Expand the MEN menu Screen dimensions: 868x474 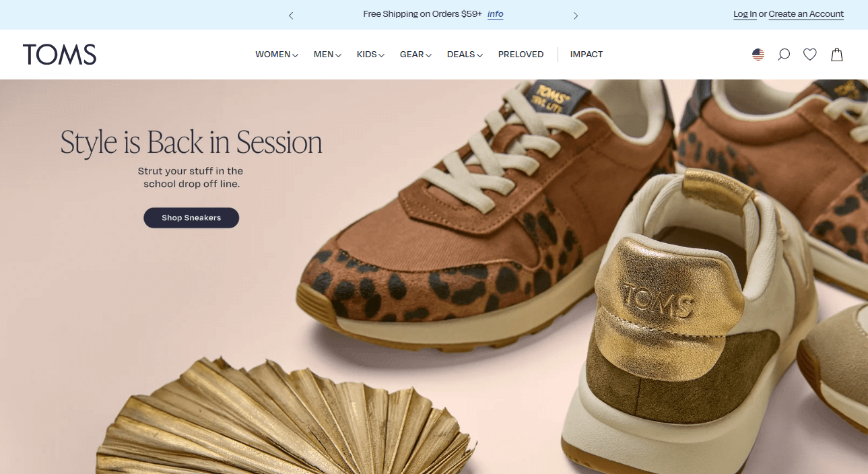[328, 55]
